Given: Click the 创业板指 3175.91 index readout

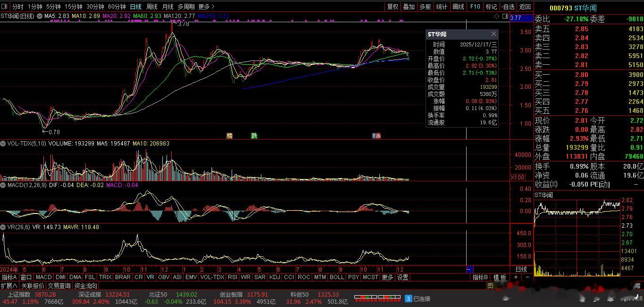Looking at the screenshot, I should tap(244, 294).
